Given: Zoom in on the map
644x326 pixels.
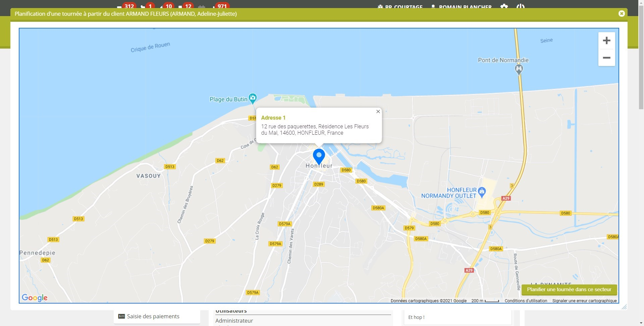Looking at the screenshot, I should pos(606,41).
